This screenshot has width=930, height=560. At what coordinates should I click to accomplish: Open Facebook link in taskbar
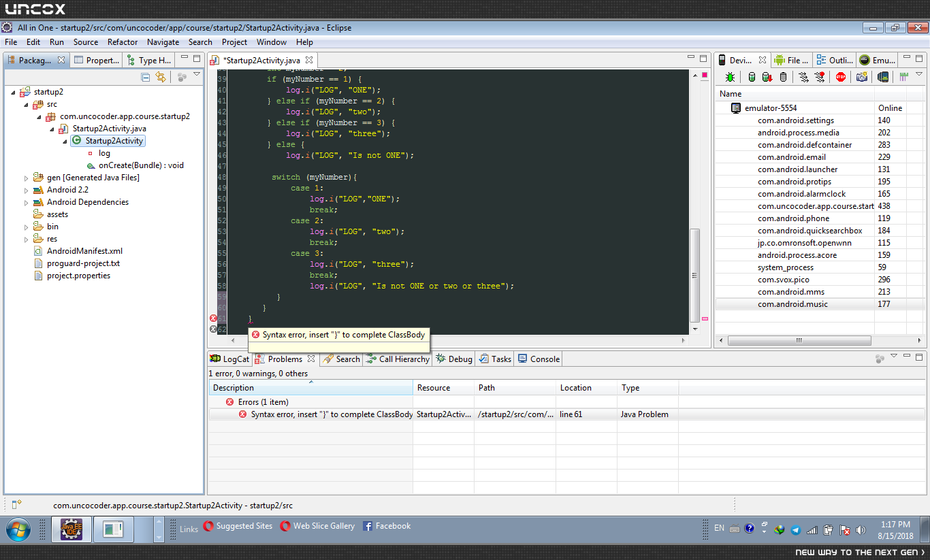click(x=387, y=526)
